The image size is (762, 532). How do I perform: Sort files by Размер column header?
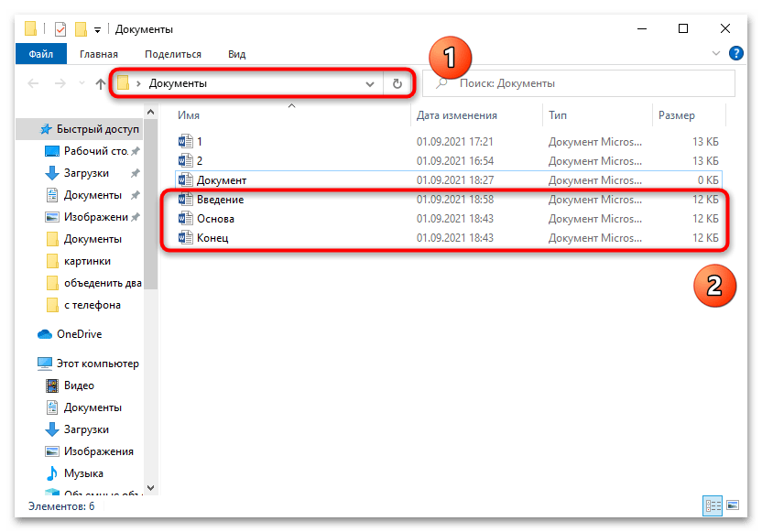click(676, 115)
